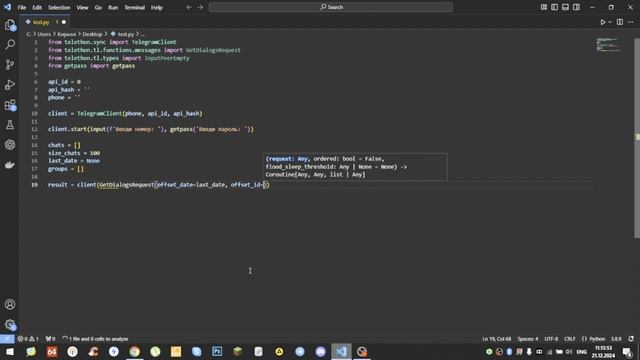This screenshot has width=640, height=360.
Task: Click the VS Code logo in title bar
Action: pos(7,7)
